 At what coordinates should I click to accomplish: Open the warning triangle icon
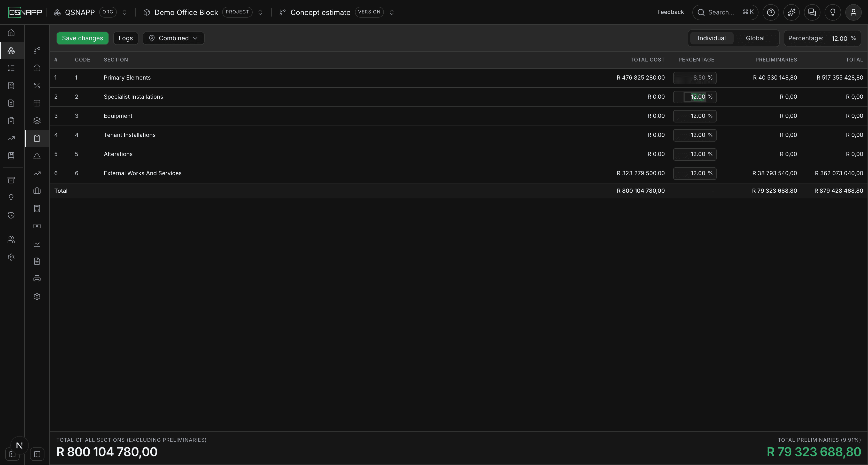37,156
